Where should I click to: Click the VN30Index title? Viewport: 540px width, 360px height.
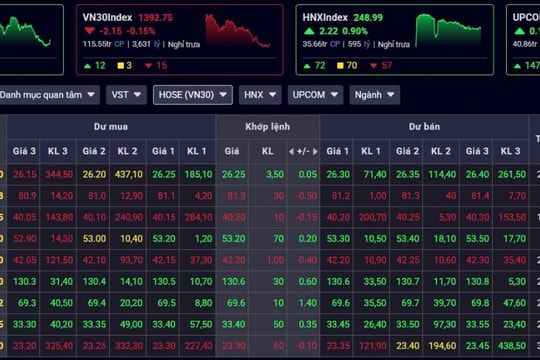tap(107, 17)
